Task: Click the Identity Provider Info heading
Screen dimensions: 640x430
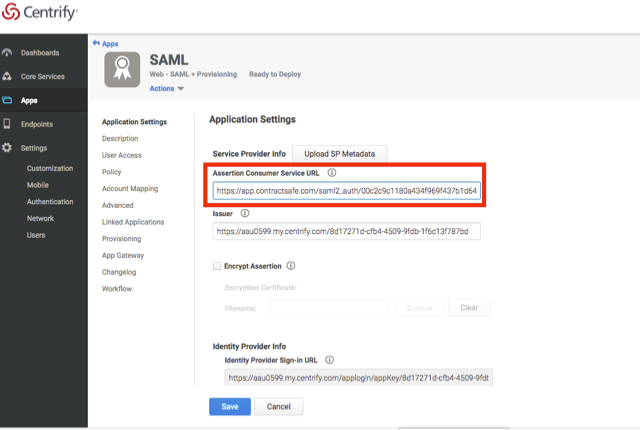Action: point(249,346)
